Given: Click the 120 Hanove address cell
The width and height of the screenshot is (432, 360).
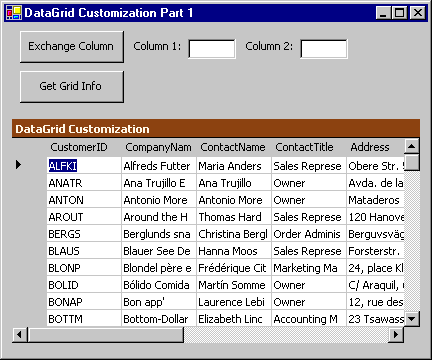Looking at the screenshot, I should (x=375, y=216).
